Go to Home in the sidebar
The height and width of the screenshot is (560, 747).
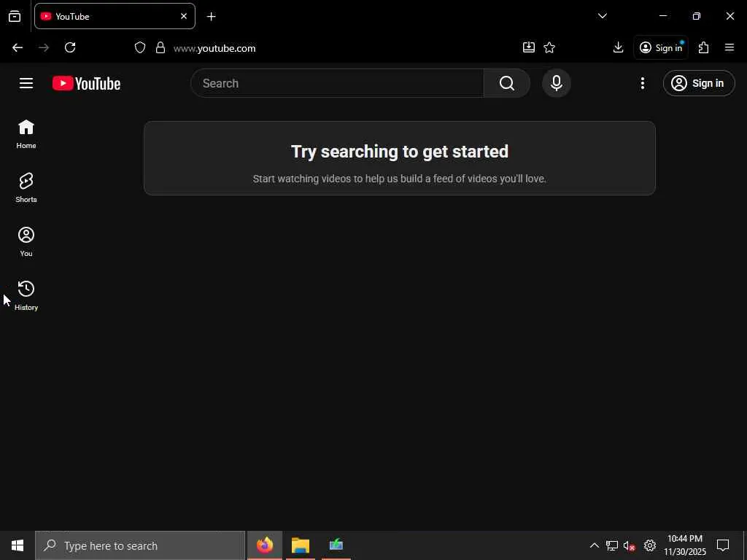[x=26, y=134]
